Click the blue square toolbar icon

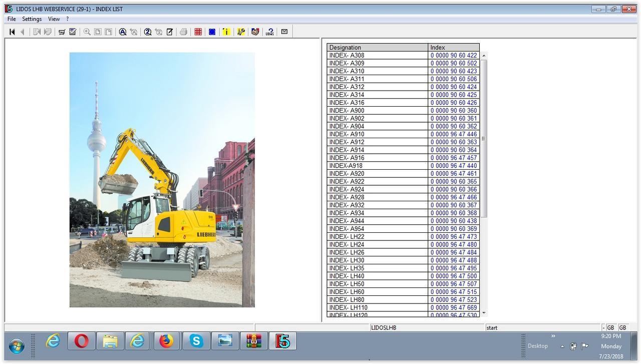[212, 32]
